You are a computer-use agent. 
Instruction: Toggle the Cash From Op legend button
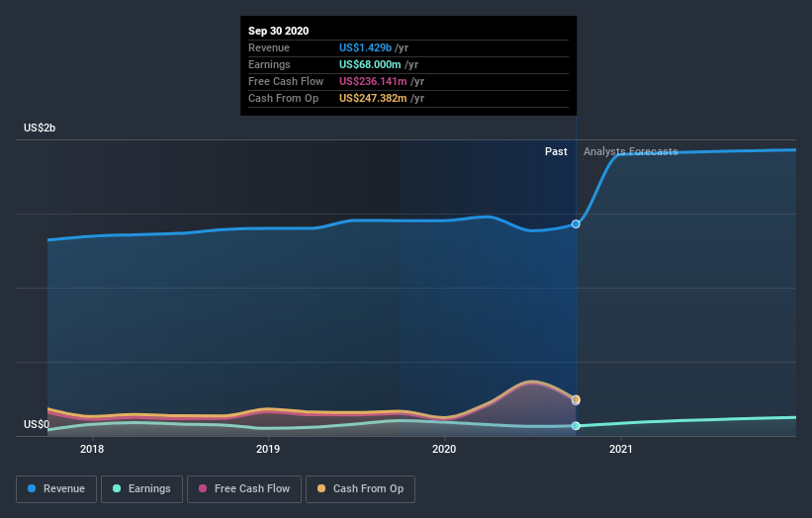coord(360,489)
